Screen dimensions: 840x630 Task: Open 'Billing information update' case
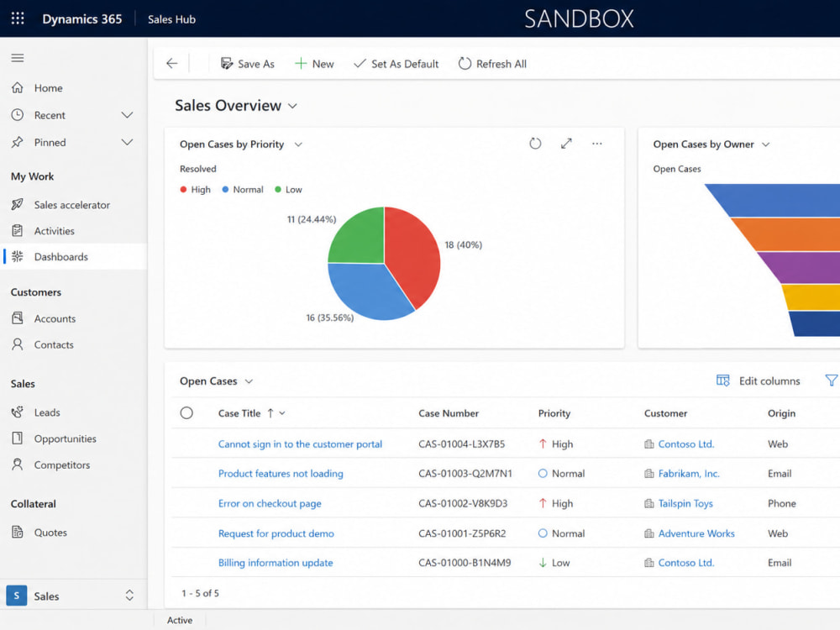[276, 563]
